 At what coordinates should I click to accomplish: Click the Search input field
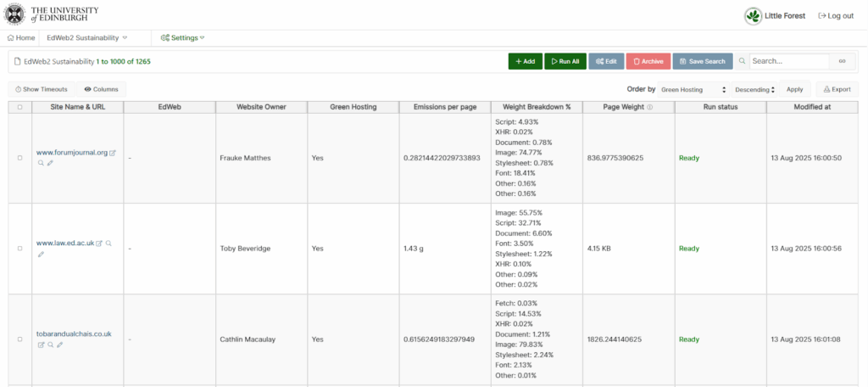pyautogui.click(x=788, y=61)
